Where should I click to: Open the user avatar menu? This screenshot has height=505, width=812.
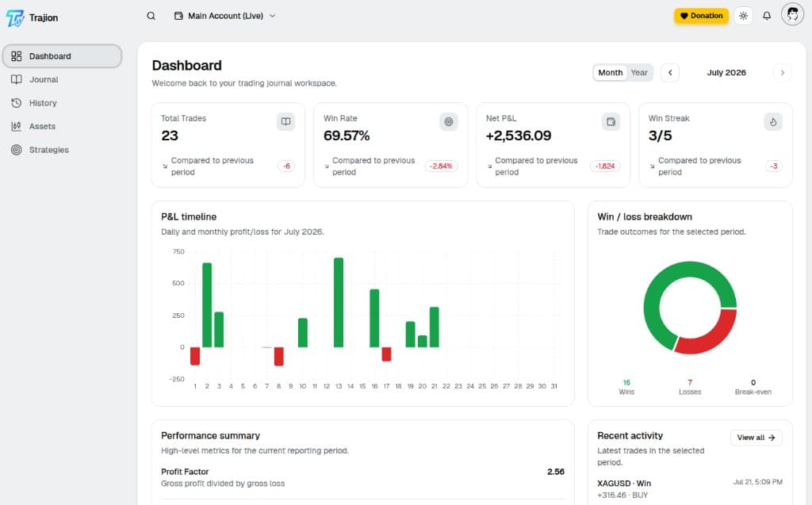tap(792, 14)
